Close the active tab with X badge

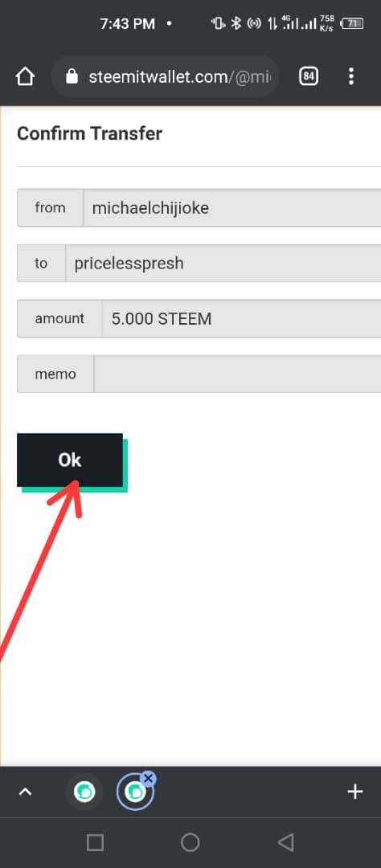tap(148, 778)
